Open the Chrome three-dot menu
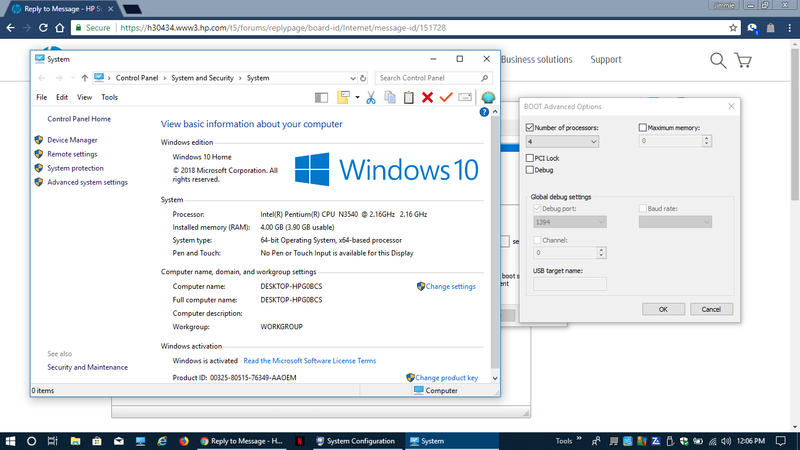 tap(789, 28)
